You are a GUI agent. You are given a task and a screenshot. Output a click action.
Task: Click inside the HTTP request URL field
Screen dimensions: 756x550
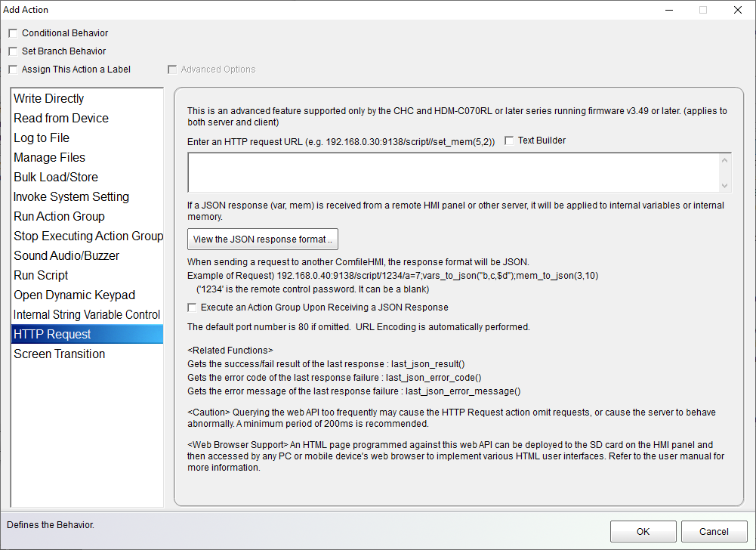tap(453, 172)
